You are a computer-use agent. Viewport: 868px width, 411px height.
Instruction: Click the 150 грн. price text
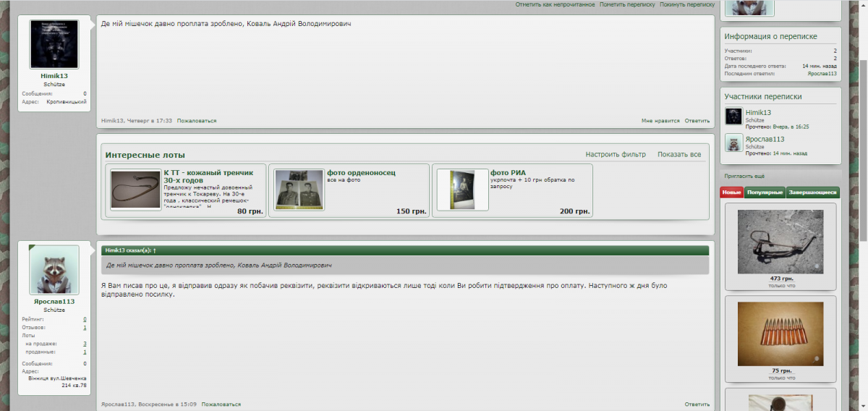click(x=412, y=211)
